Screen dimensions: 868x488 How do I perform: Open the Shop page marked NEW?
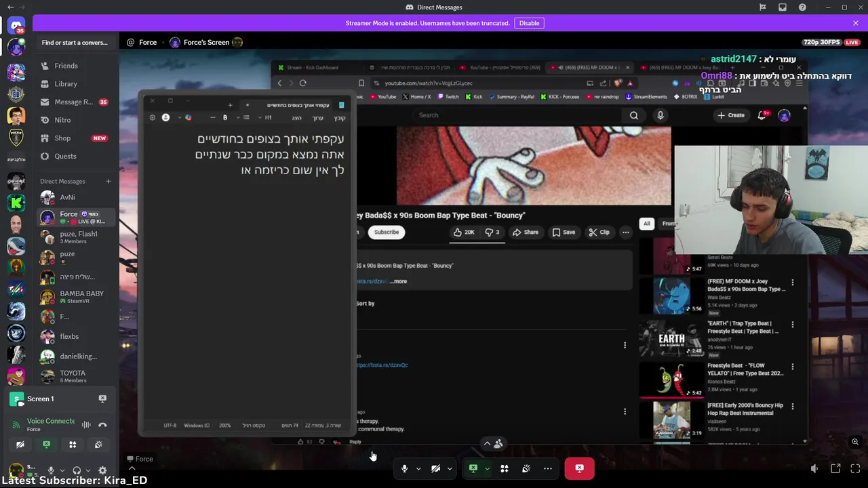pos(75,138)
